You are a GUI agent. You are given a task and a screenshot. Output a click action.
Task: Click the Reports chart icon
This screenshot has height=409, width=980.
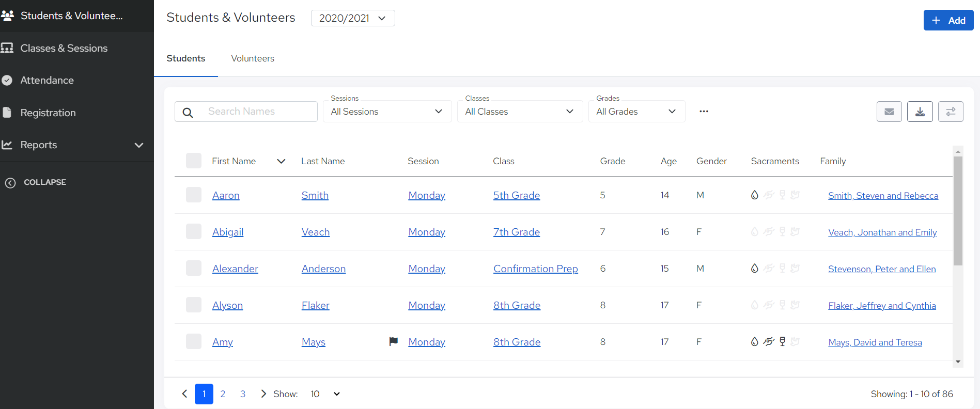pos(7,145)
